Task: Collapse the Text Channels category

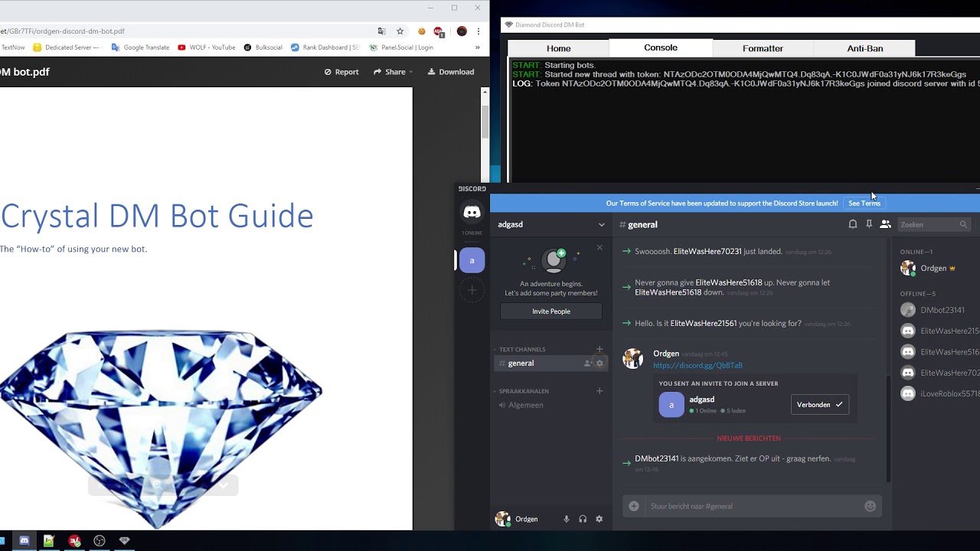Action: point(522,349)
